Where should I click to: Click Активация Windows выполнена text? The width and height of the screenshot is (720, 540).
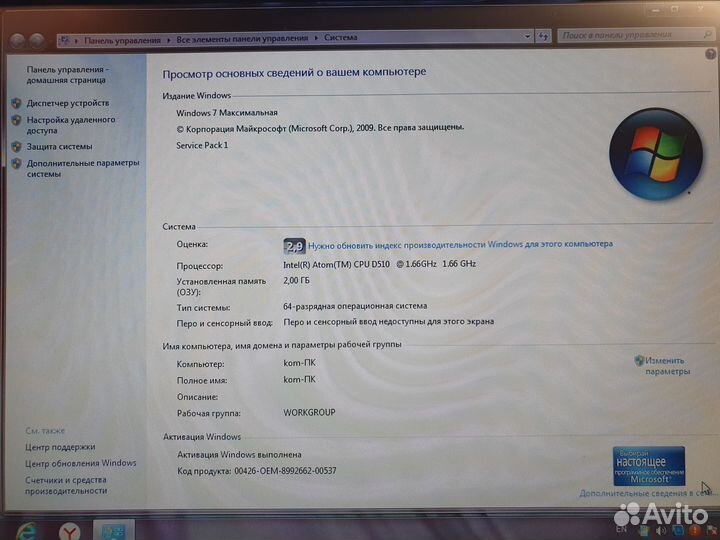coord(239,455)
